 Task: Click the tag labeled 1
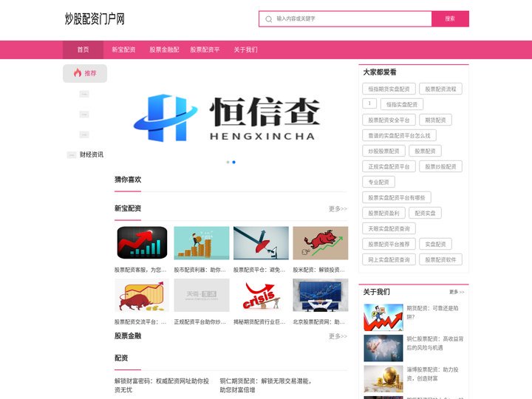(369, 103)
